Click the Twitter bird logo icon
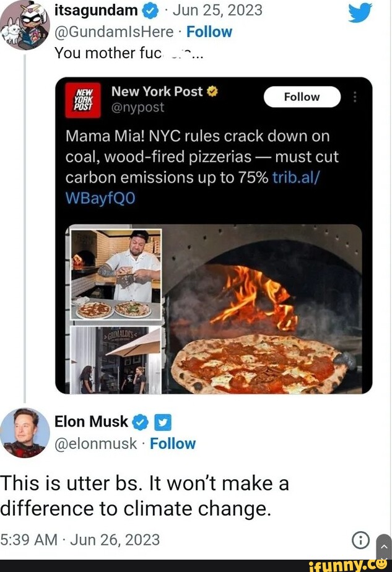Screen dimensions: 392x572 360,12
